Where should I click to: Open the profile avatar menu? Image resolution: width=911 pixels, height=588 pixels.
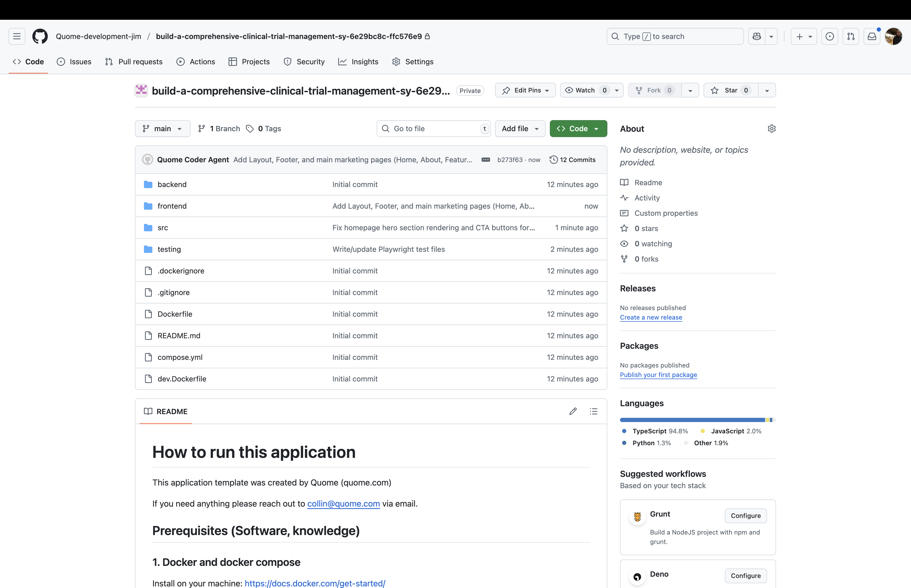(894, 36)
